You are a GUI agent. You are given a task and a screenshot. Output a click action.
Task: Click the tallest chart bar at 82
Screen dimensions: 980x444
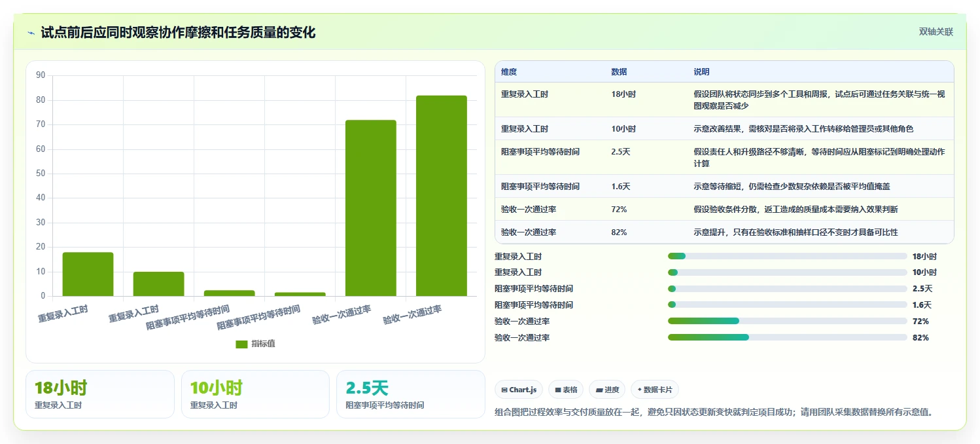point(442,196)
